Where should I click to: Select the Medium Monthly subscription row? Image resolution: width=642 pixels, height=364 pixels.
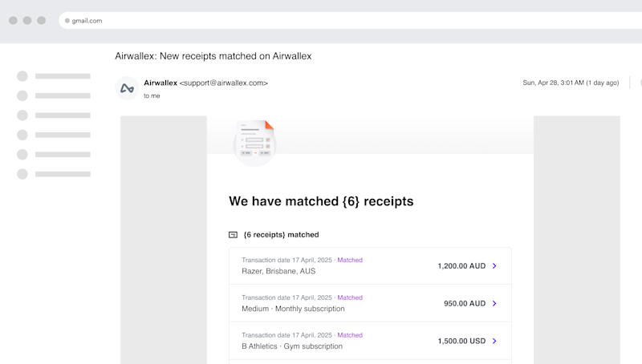(x=370, y=304)
